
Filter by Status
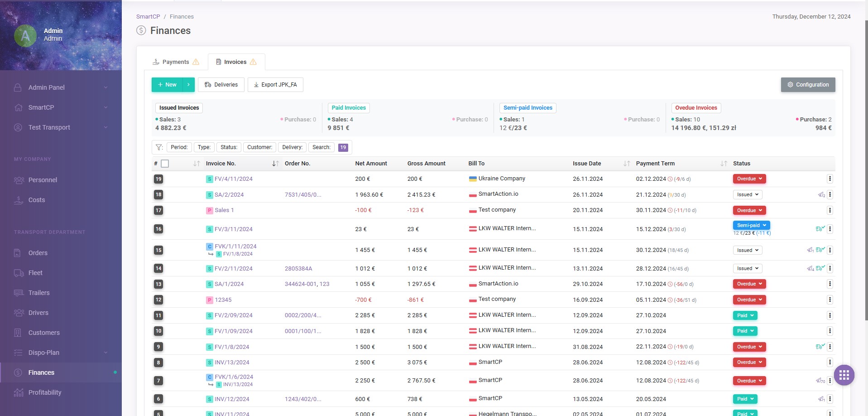pyautogui.click(x=229, y=147)
